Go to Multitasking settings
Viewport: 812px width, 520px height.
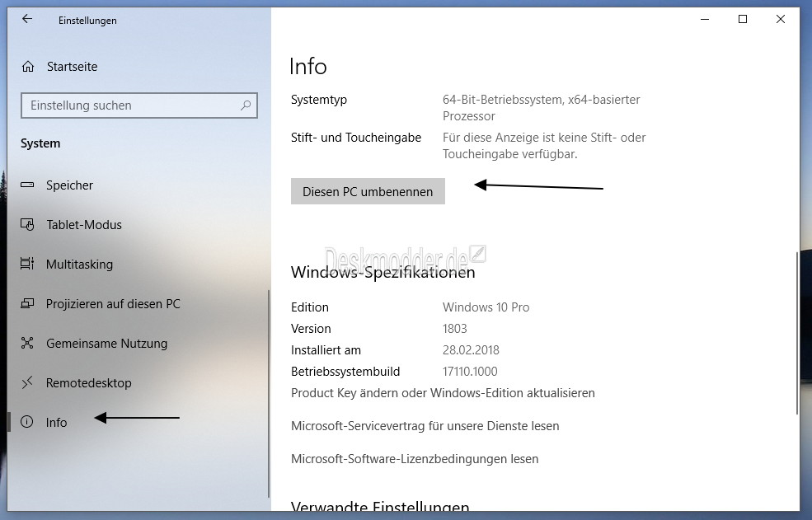[x=79, y=265]
